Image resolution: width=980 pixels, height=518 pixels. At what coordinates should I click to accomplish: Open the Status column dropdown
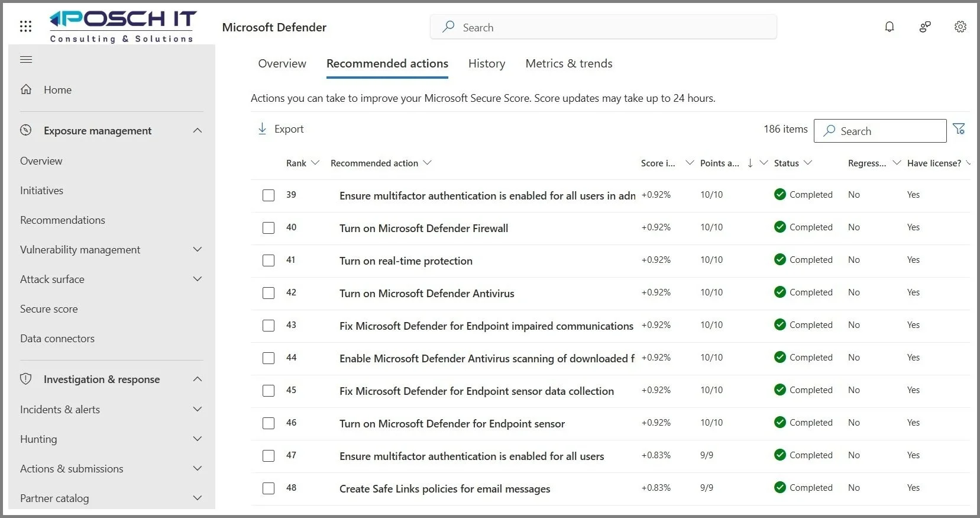point(808,163)
